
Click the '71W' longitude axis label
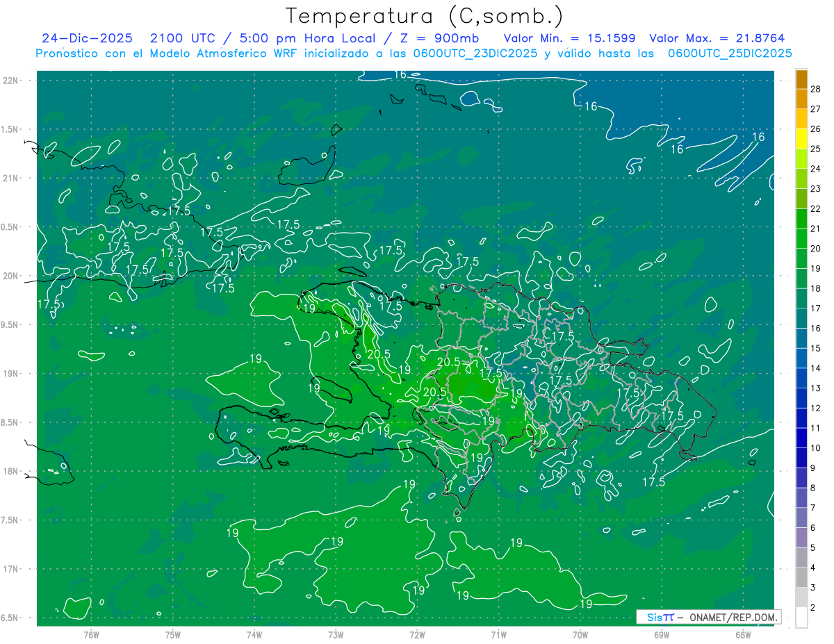pyautogui.click(x=498, y=635)
